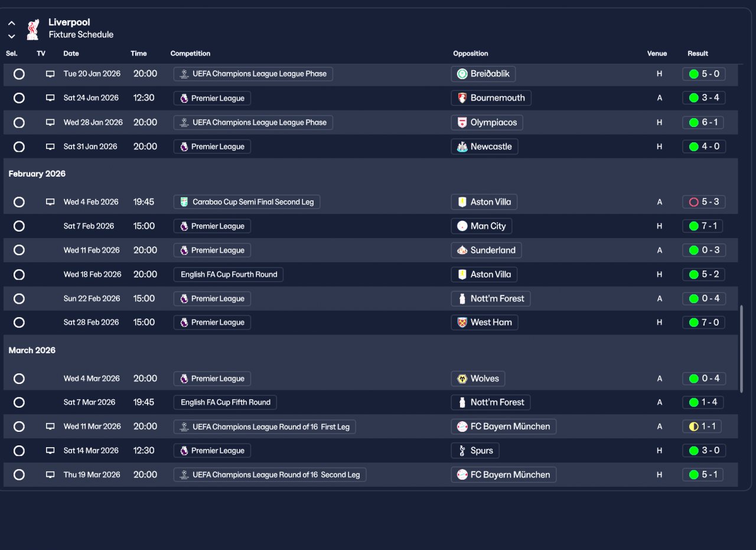This screenshot has height=550, width=756.
Task: Click Carabao Cup logo in Semi Final row
Action: coord(184,202)
